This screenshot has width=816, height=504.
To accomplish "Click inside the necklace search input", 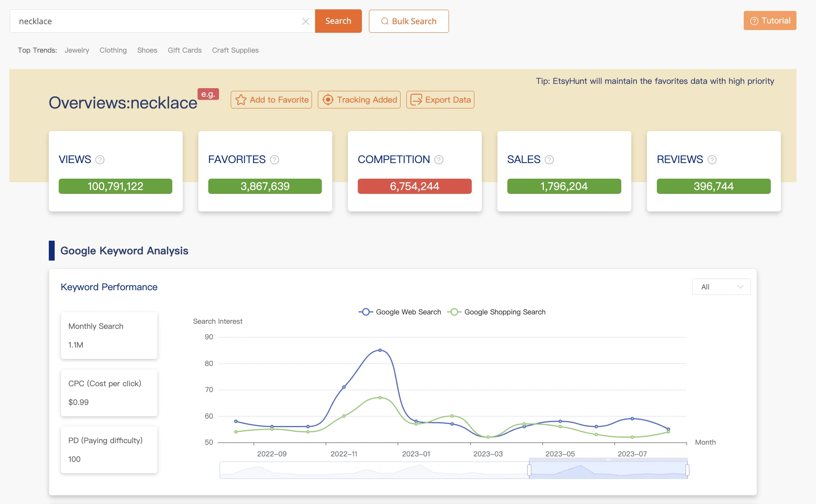I will tap(156, 21).
